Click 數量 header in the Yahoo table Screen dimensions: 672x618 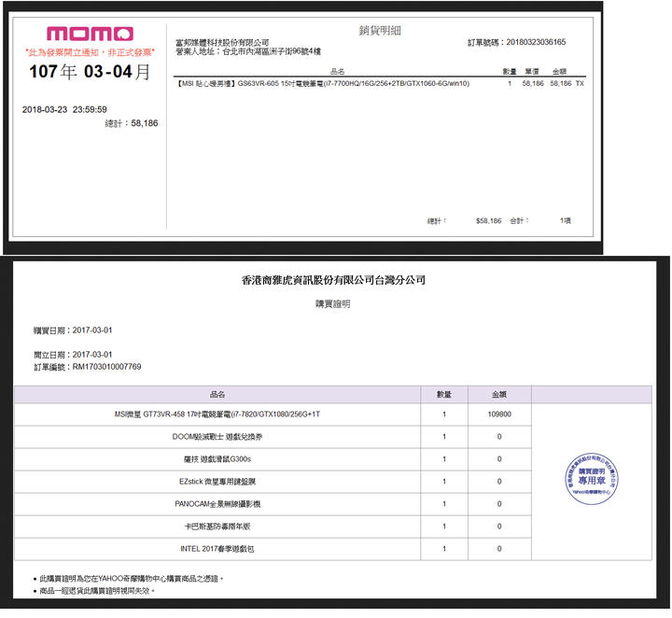tap(444, 394)
